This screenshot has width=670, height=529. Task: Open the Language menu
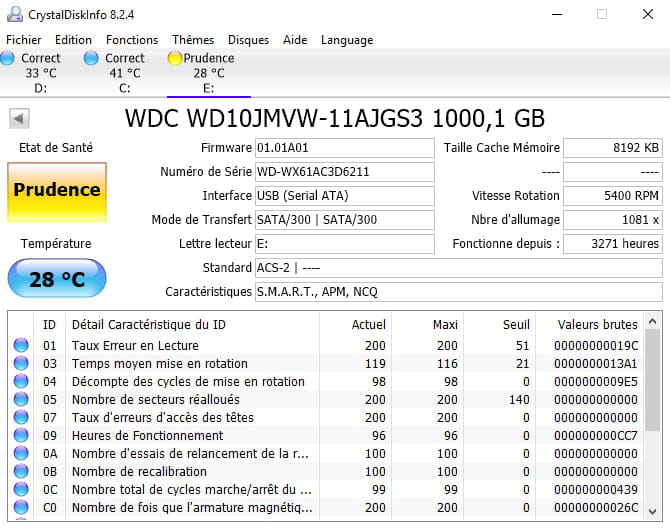pyautogui.click(x=347, y=40)
